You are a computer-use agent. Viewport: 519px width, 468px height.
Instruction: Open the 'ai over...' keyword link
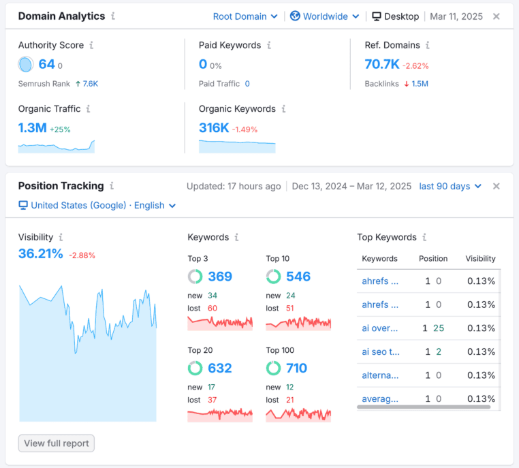tap(380, 328)
